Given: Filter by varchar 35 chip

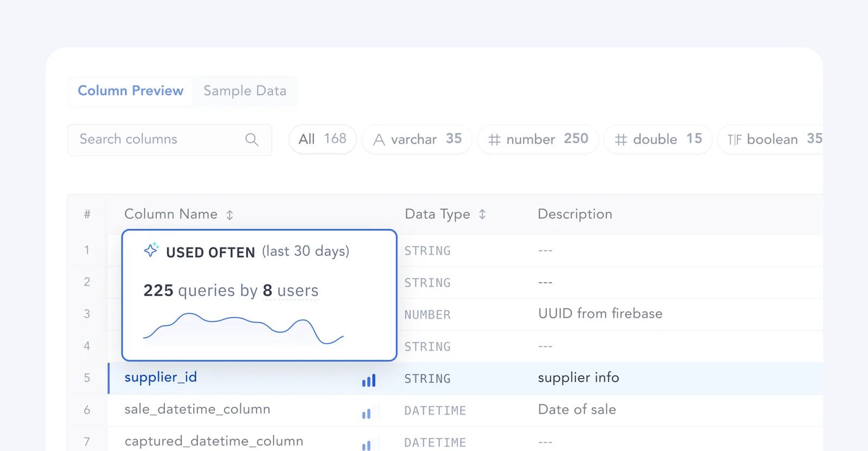Looking at the screenshot, I should click(x=417, y=139).
